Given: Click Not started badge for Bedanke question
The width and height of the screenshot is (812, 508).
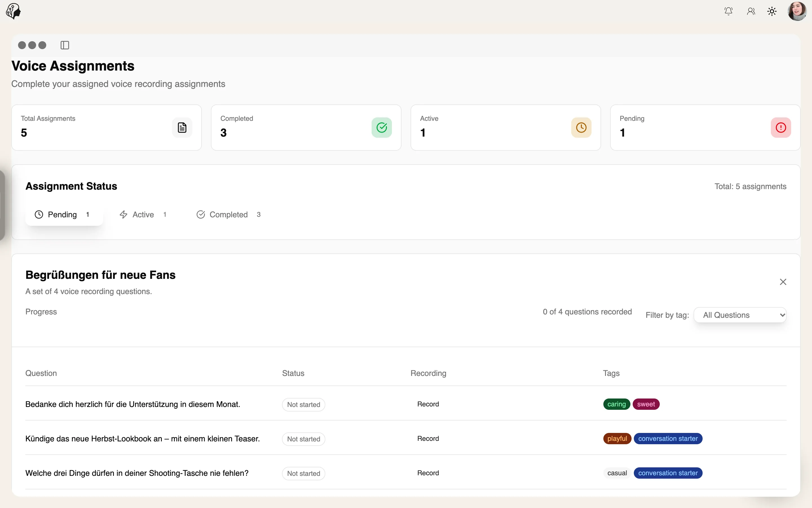Looking at the screenshot, I should point(303,404).
